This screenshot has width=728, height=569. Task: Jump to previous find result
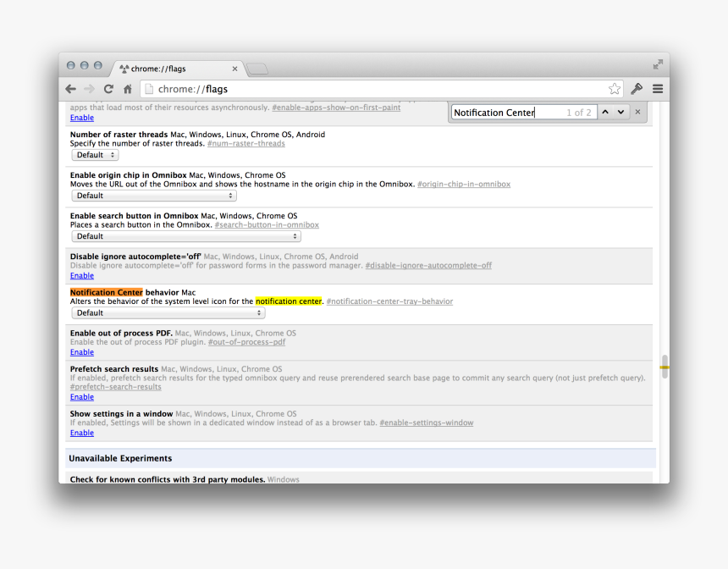coord(605,112)
